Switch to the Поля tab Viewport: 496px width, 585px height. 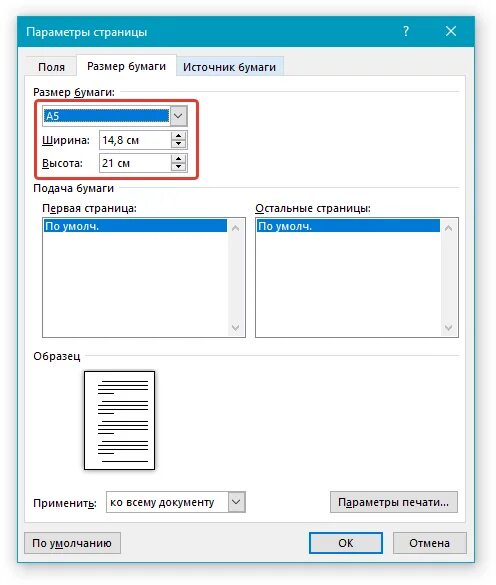point(52,67)
